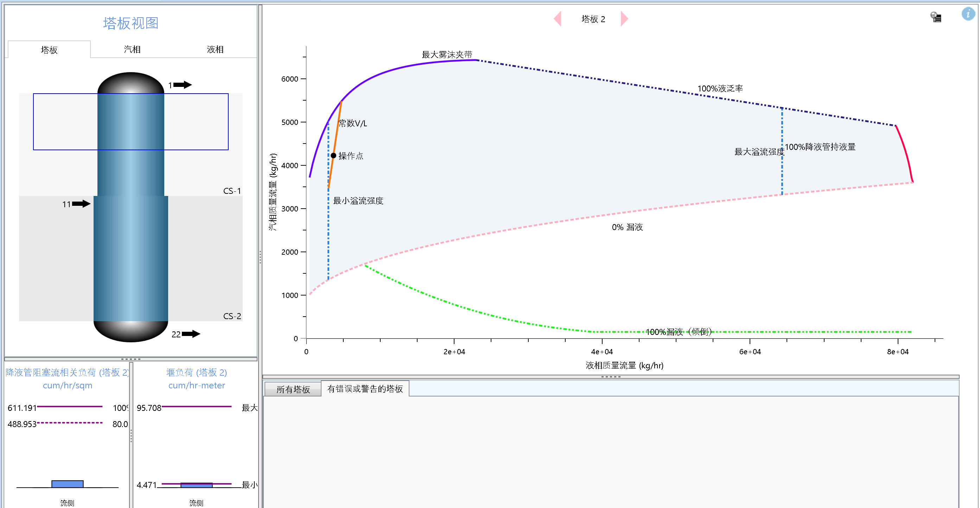Click the stage 22 outlet arrow
Screen dimensions: 980x508
191,334
